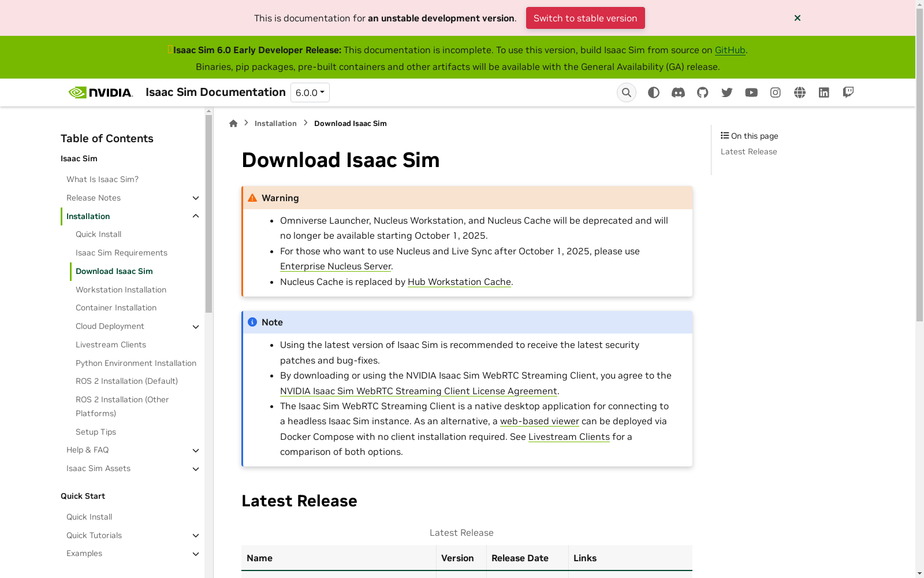The height and width of the screenshot is (578, 924).
Task: Follow Livestream Clients link in note
Action: (569, 437)
